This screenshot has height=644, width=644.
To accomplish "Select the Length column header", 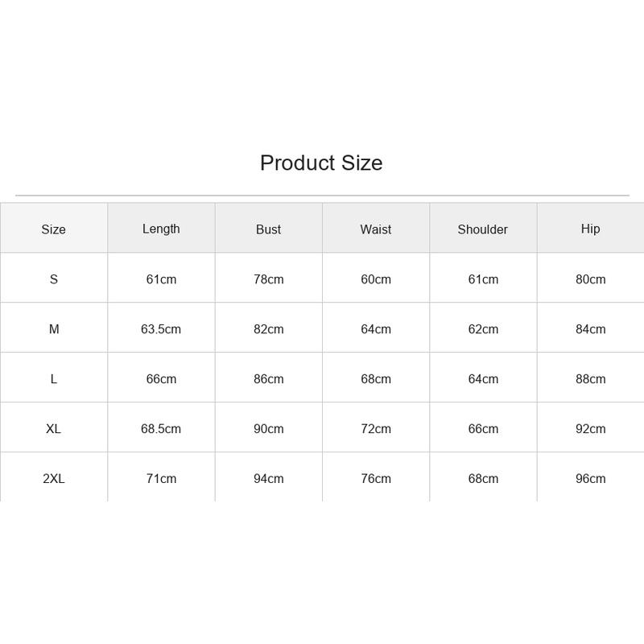I will 161,229.
